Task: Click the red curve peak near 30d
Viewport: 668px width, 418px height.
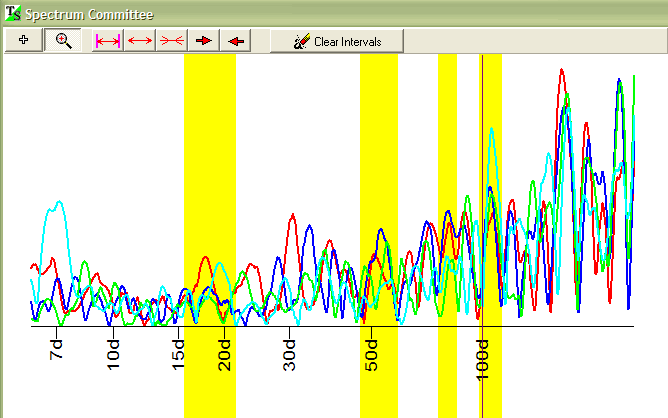Action: click(293, 215)
